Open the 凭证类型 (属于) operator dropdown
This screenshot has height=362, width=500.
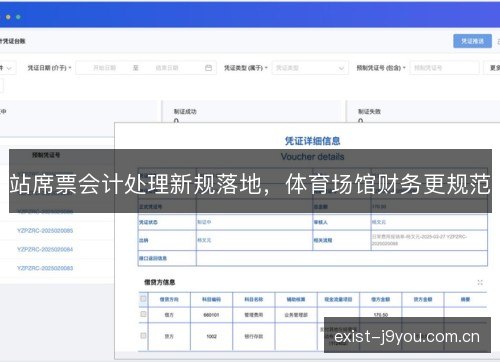pyautogui.click(x=246, y=68)
